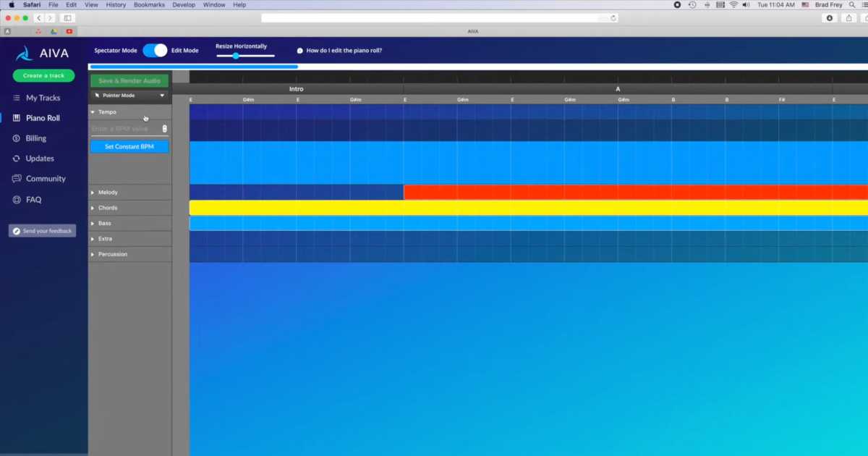
Task: Open the Bookmarks menu
Action: coord(149,4)
